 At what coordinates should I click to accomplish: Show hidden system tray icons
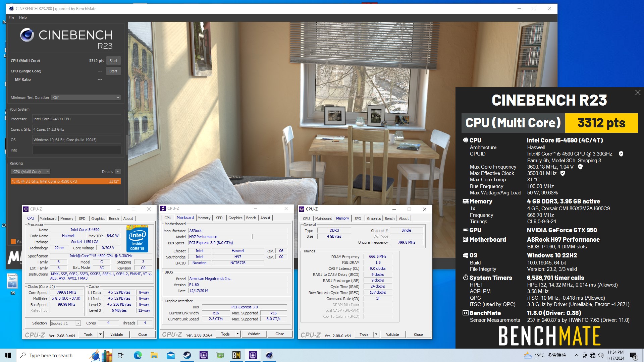click(576, 355)
